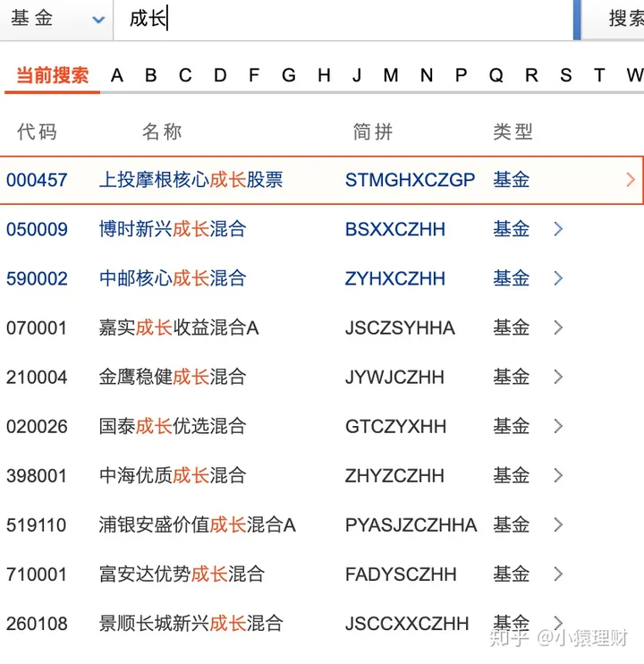Open fund link 上投摩根核心成长股票
The image size is (644, 664).
tap(191, 180)
